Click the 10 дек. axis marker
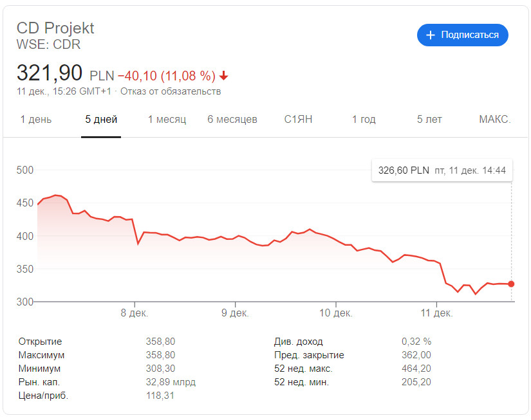531x420 pixels. click(336, 313)
